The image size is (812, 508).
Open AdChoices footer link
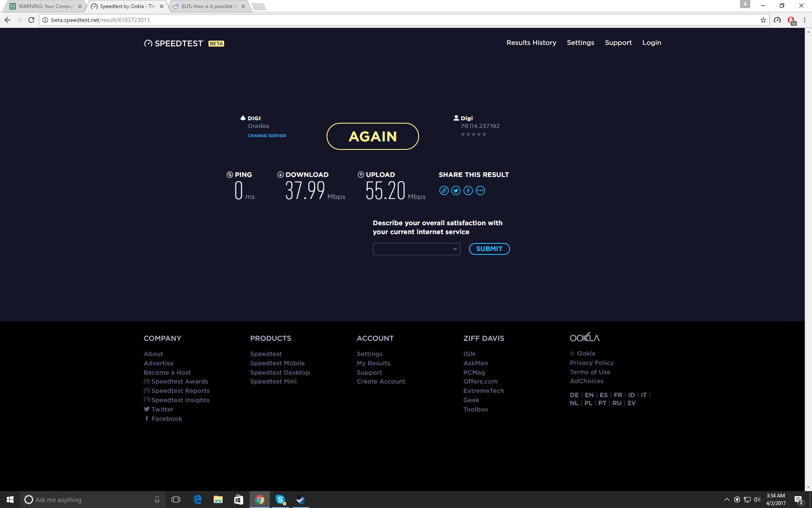tap(587, 381)
